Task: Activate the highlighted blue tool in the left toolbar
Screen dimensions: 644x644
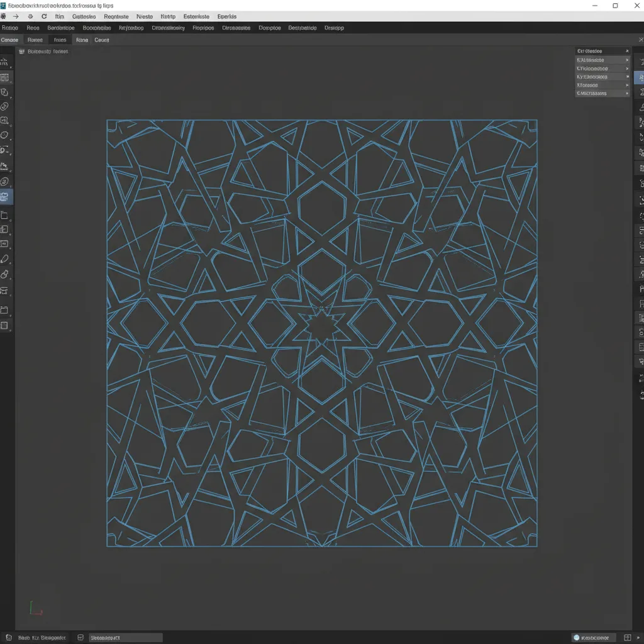Action: pos(6,196)
